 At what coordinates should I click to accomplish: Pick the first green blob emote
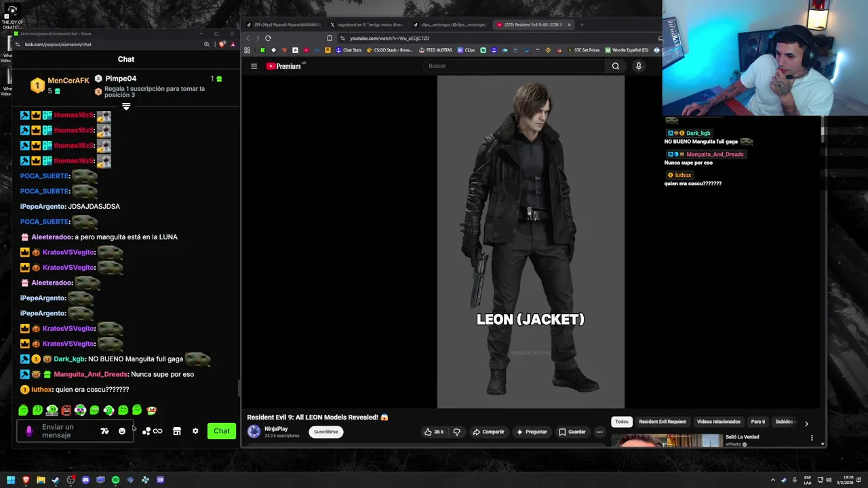pyautogui.click(x=24, y=410)
